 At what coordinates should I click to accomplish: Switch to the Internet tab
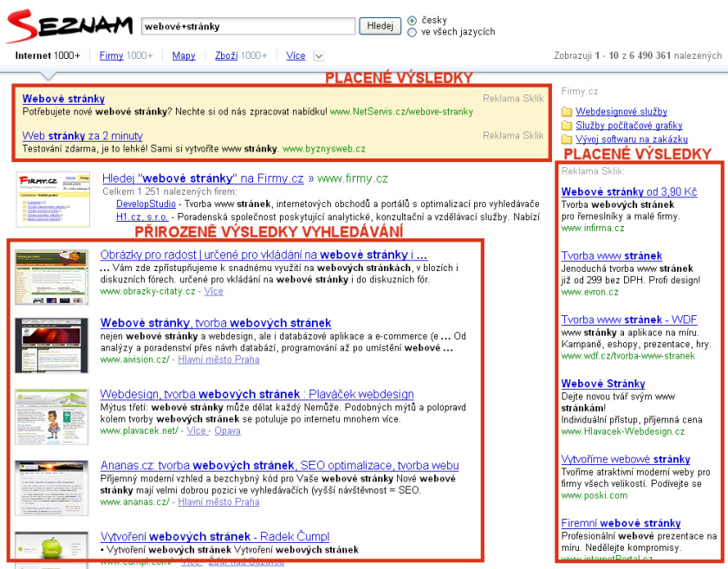[x=48, y=55]
